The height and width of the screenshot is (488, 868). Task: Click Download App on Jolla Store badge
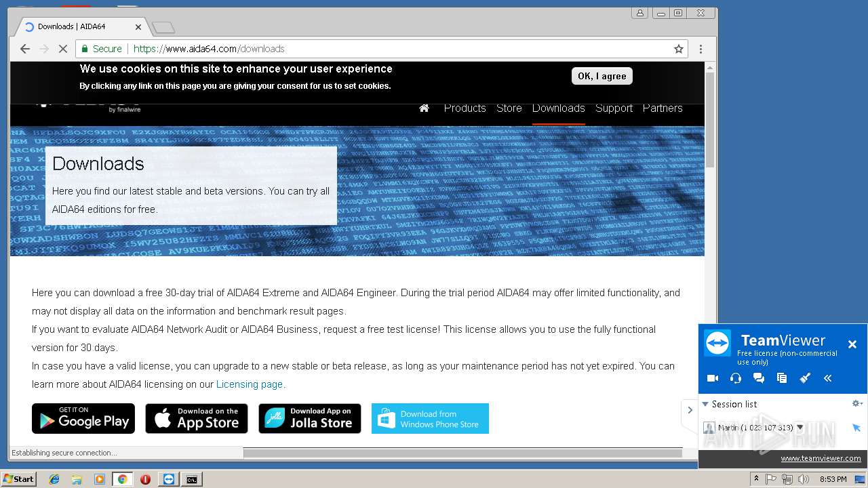[310, 418]
